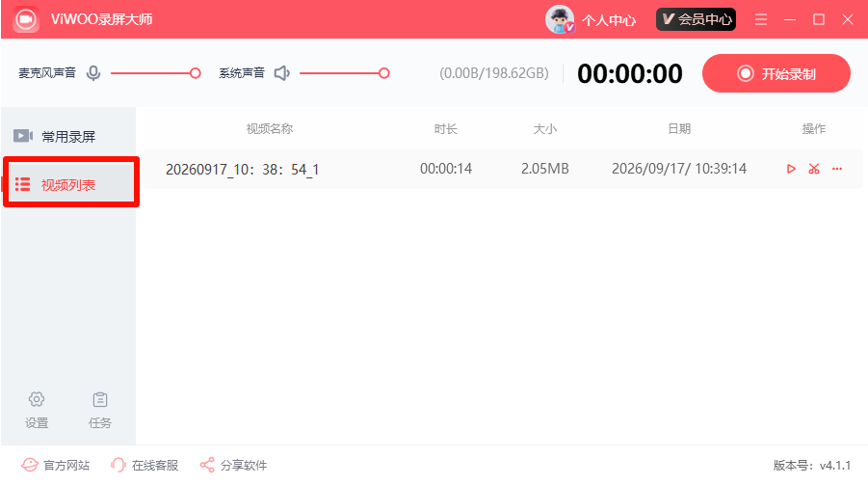This screenshot has height=485, width=868.
Task: Click 分享软件 share software link
Action: coord(233,465)
